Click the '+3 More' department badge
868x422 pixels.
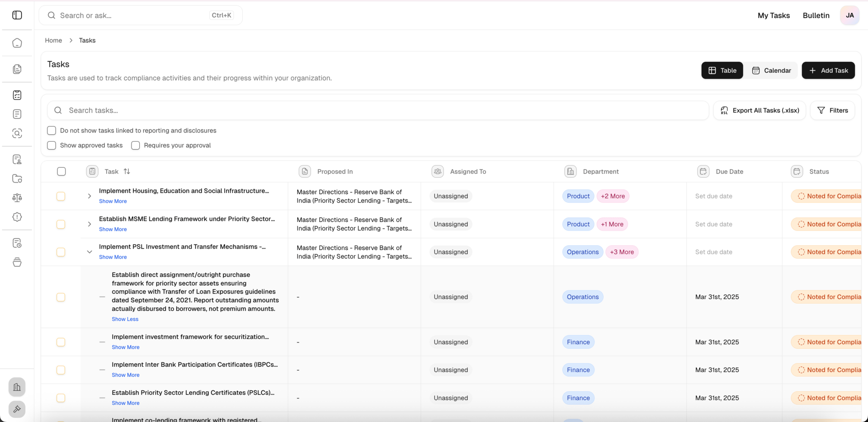pos(622,252)
